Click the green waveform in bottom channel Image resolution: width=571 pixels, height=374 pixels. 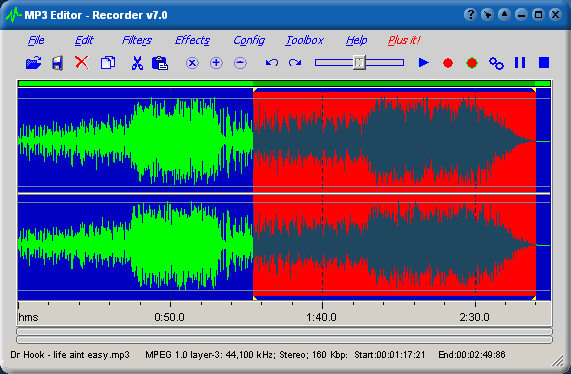135,245
